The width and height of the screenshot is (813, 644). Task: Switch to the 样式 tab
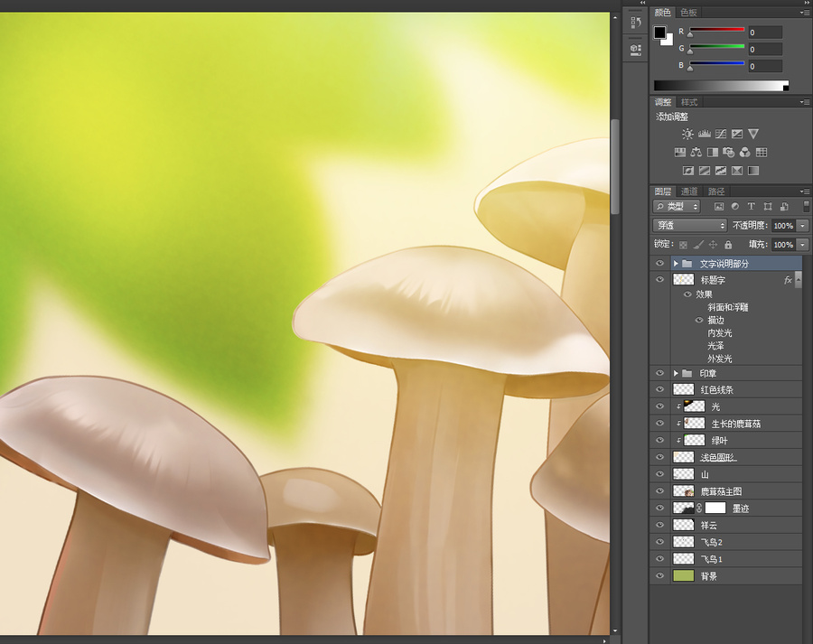(x=689, y=102)
